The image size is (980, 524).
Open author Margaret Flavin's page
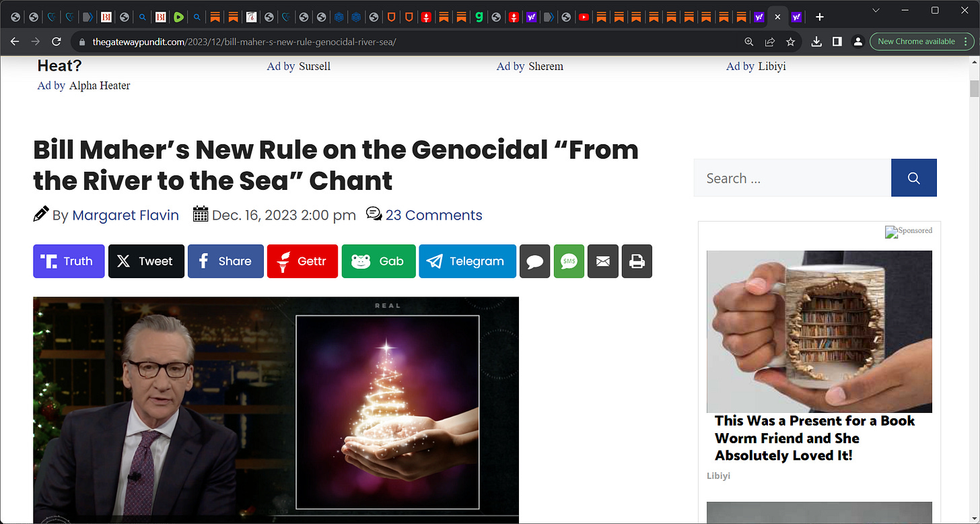coord(126,216)
